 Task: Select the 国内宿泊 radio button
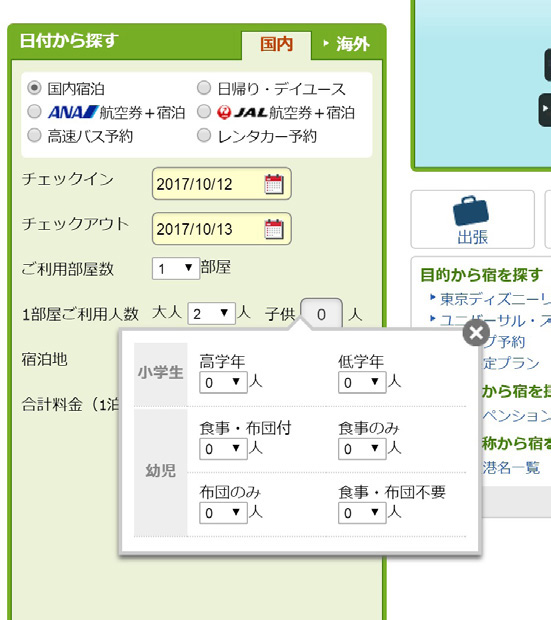(x=34, y=88)
